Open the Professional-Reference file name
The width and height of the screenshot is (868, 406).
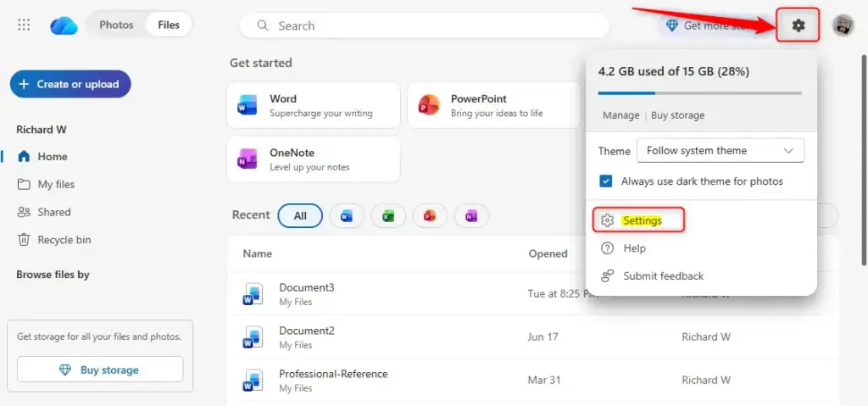point(333,374)
